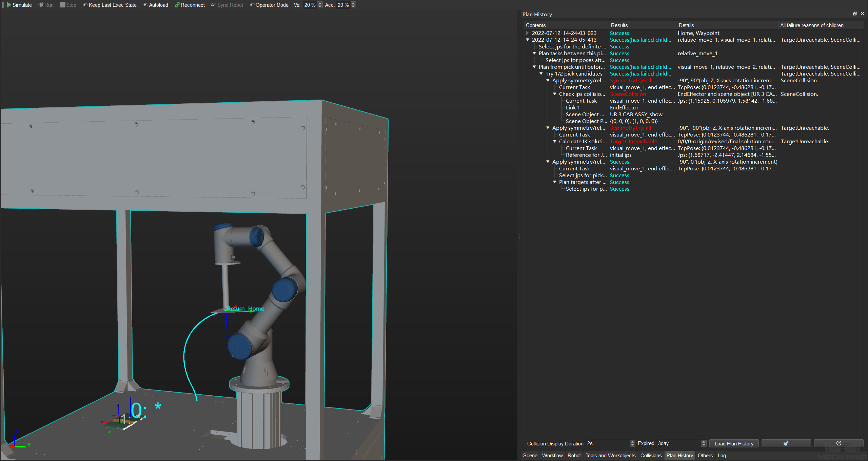
Task: Click the Details column header
Action: (x=727, y=25)
